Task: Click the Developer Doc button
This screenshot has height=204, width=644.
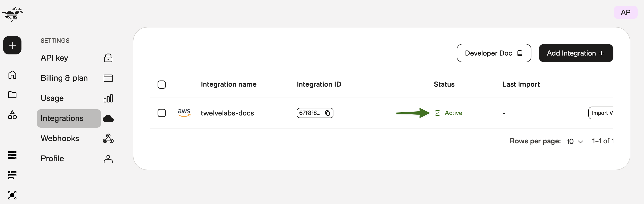Action: (x=494, y=53)
